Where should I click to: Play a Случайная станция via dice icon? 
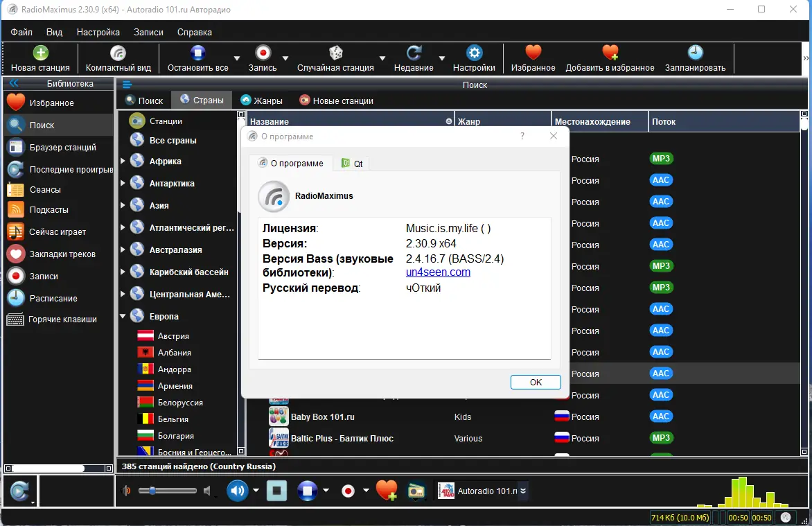click(337, 53)
